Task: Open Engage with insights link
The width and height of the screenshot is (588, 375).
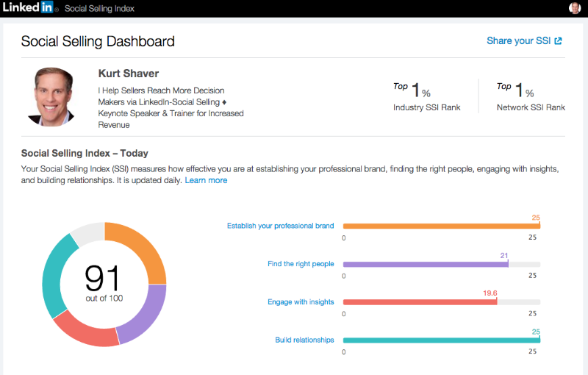Action: (301, 302)
